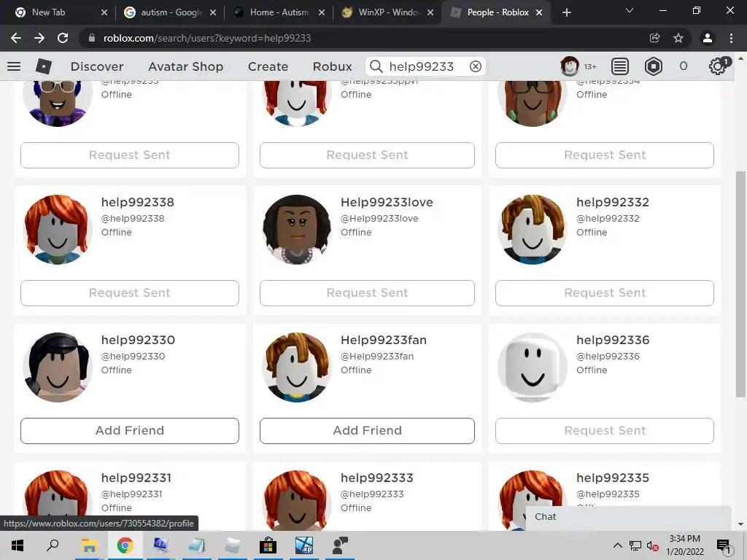Viewport: 747px width, 560px height.
Task: Click the help992330 avatar thumbnail
Action: coord(58,367)
